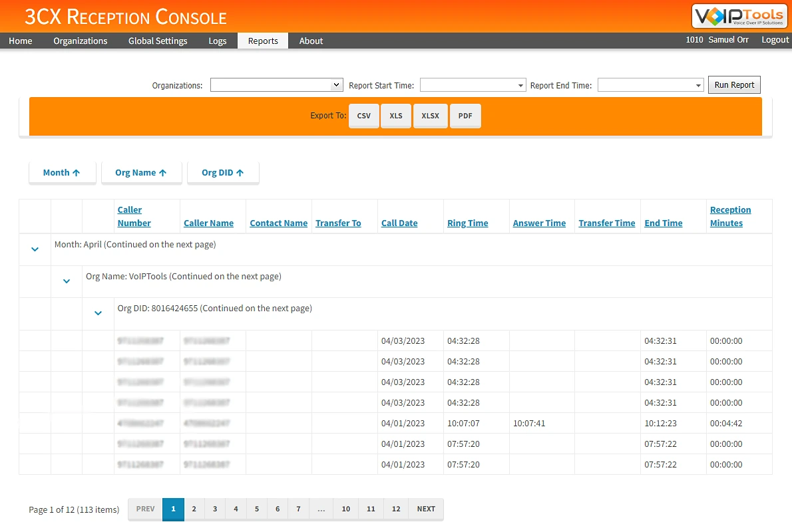Collapse the Month: April group
The image size is (792, 532).
click(x=35, y=249)
